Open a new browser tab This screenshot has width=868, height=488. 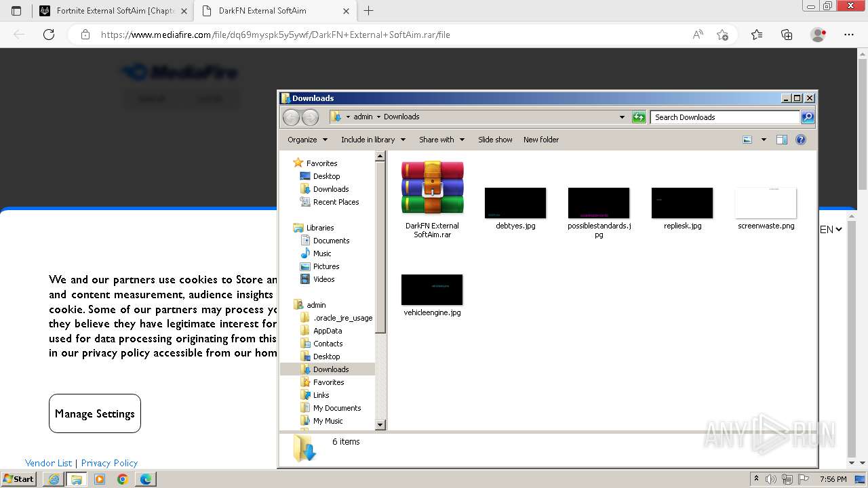click(x=369, y=11)
